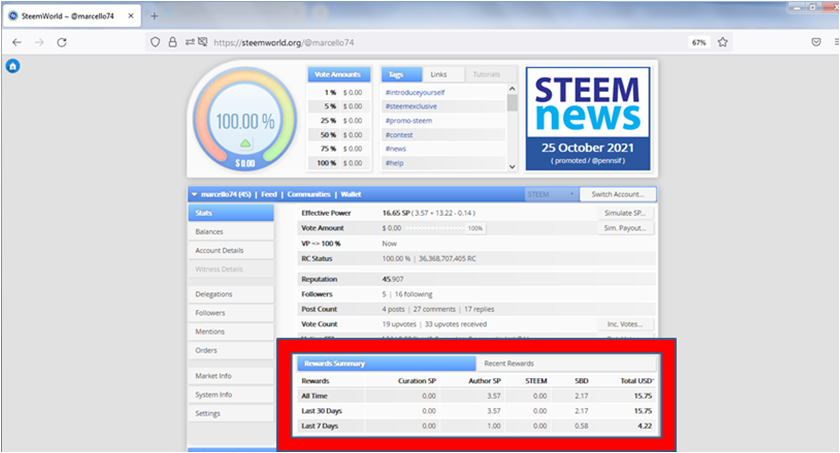Screen dimensions: 840x453
Task: Click the 50 % vote amount row
Action: click(x=339, y=135)
